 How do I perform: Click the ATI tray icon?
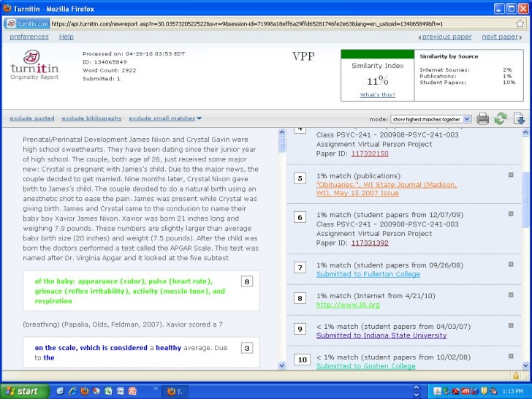465,391
